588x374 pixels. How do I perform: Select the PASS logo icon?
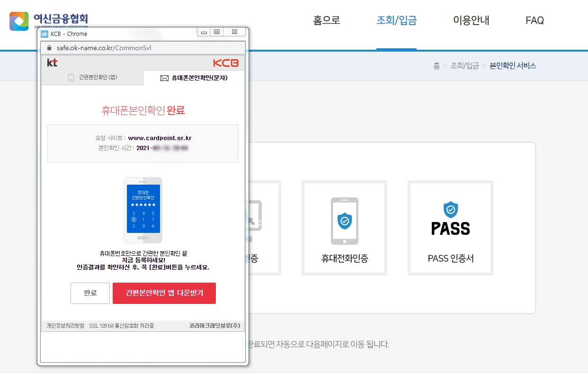click(451, 219)
